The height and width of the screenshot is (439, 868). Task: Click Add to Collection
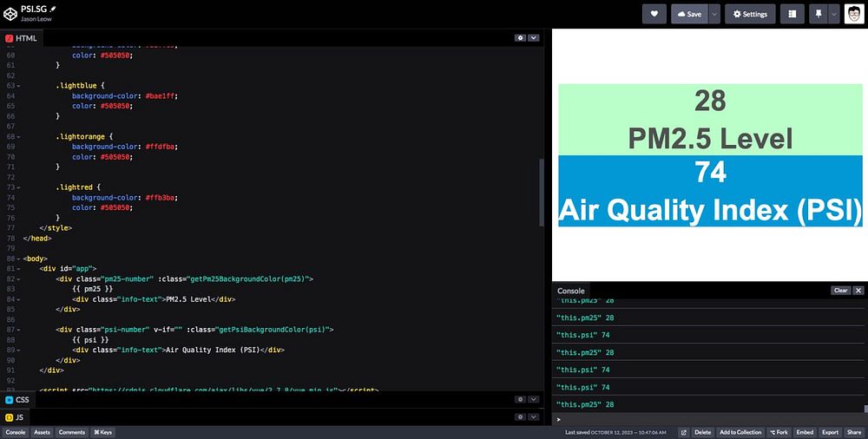click(740, 432)
